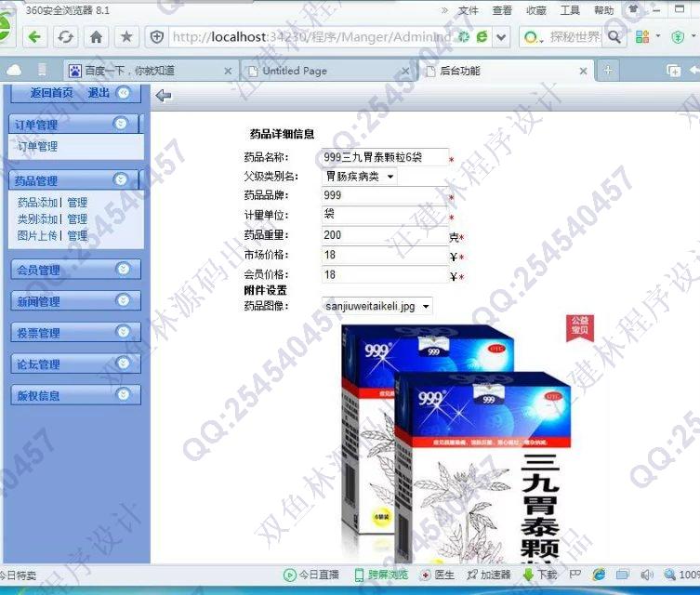Image resolution: width=700 pixels, height=595 pixels.
Task: Open the 工具 menu
Action: coord(570,10)
